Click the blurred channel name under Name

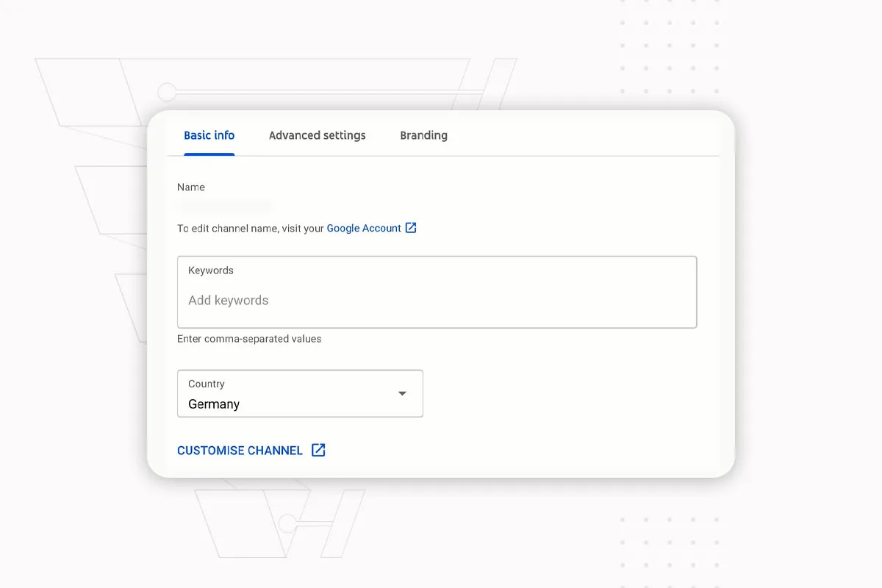(224, 206)
